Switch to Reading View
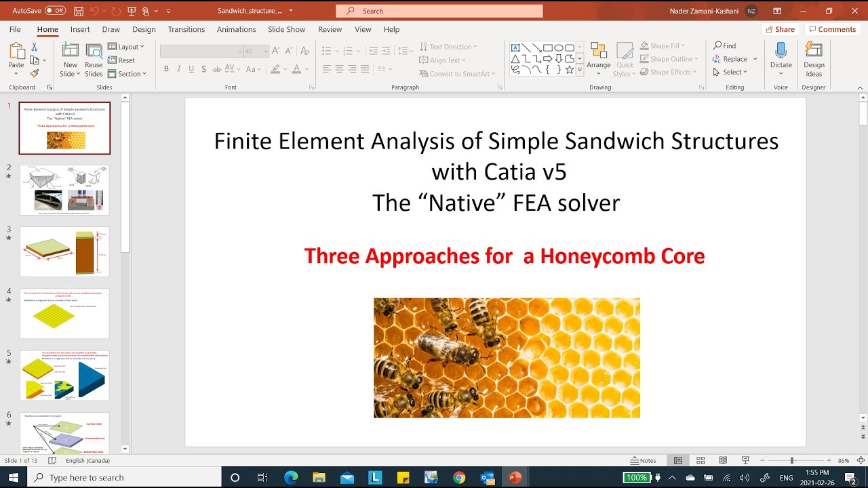This screenshot has width=868, height=488. pos(723,460)
